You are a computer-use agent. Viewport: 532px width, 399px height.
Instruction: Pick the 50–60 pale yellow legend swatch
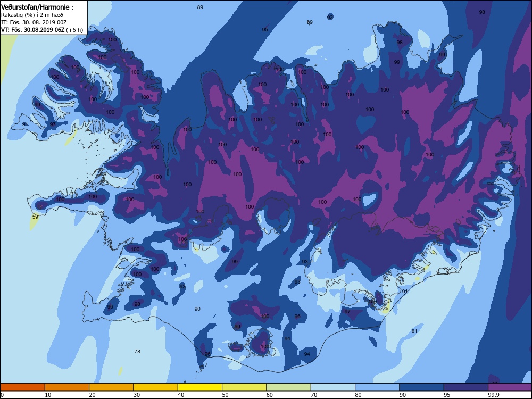pyautogui.click(x=244, y=387)
